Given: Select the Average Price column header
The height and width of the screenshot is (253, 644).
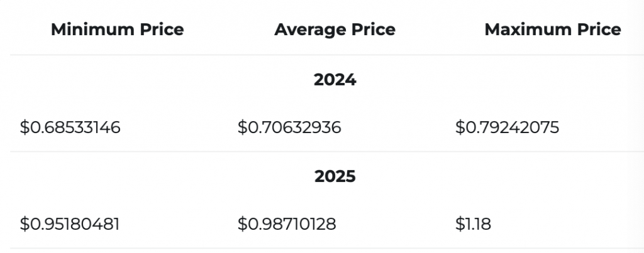Looking at the screenshot, I should pos(335,30).
